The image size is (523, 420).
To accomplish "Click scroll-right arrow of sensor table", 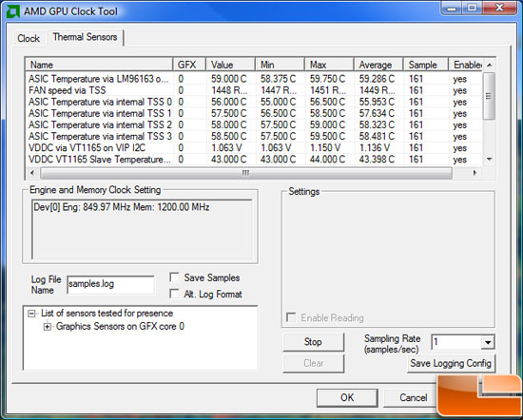I will [475, 173].
